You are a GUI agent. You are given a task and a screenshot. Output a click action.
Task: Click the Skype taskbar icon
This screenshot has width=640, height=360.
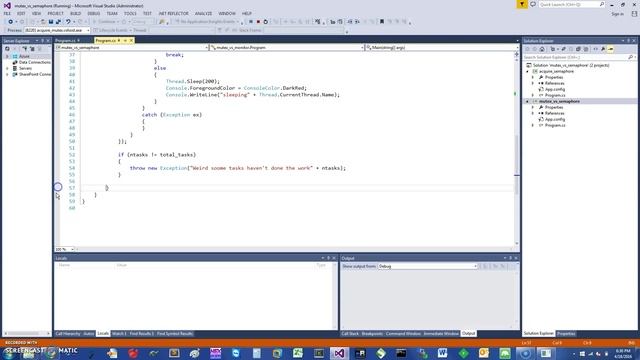click(236, 353)
